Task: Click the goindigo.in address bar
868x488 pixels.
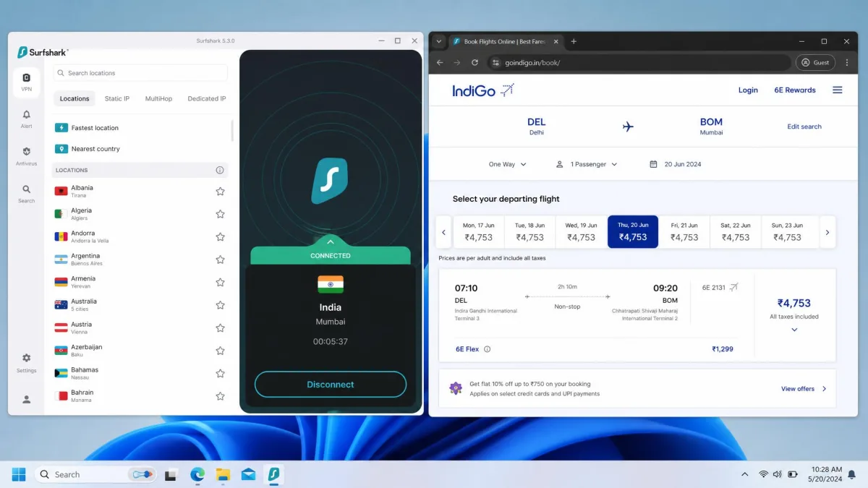Action: (x=639, y=63)
